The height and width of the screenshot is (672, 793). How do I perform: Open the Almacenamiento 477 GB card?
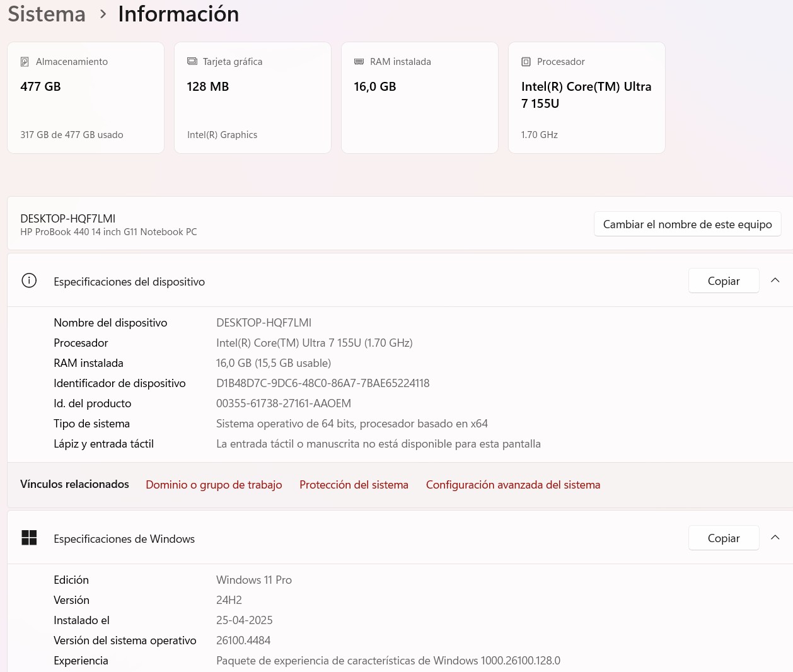pos(86,98)
